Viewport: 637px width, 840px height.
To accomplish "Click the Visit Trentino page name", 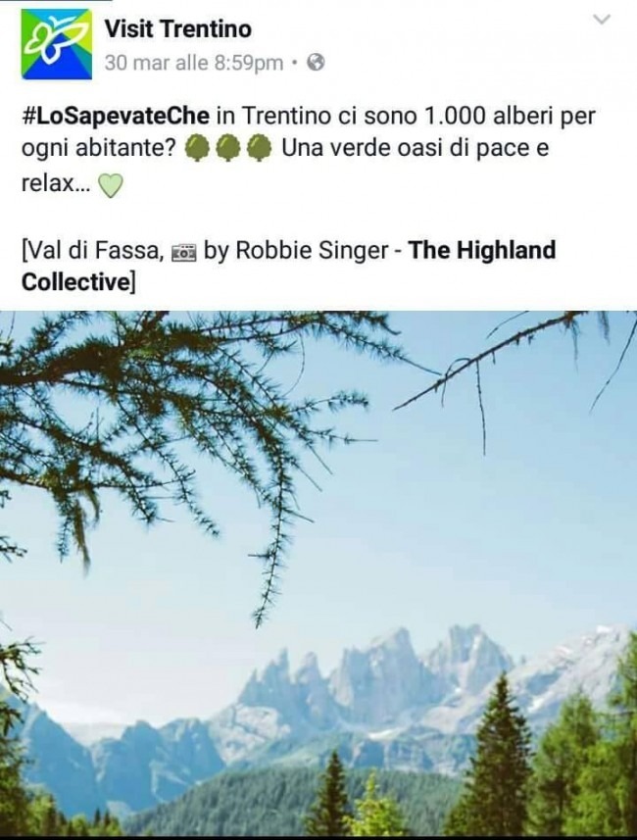I will [x=177, y=29].
